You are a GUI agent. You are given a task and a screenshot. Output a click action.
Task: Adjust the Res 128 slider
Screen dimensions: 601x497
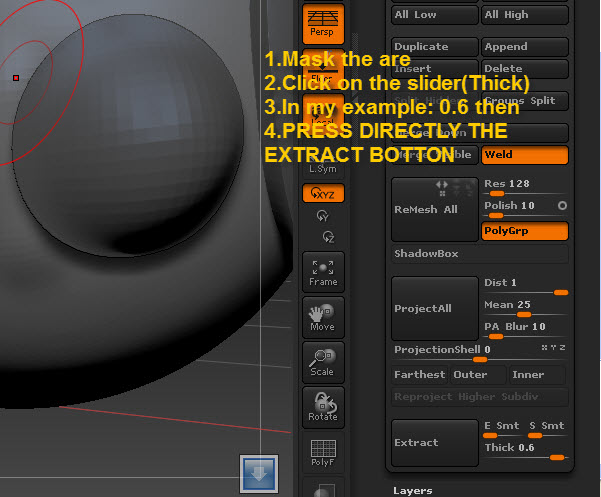(x=525, y=188)
